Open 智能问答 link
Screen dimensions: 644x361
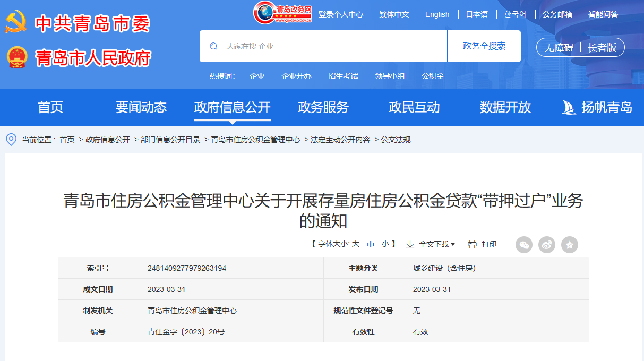(x=603, y=14)
